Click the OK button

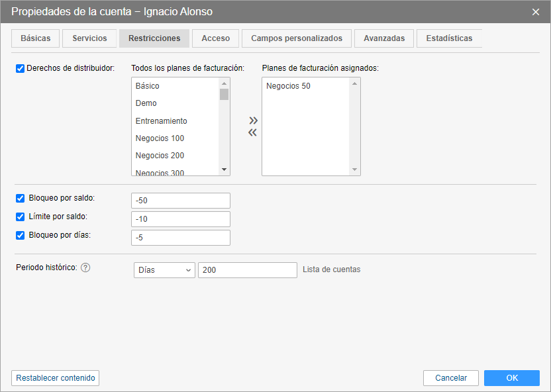click(511, 378)
